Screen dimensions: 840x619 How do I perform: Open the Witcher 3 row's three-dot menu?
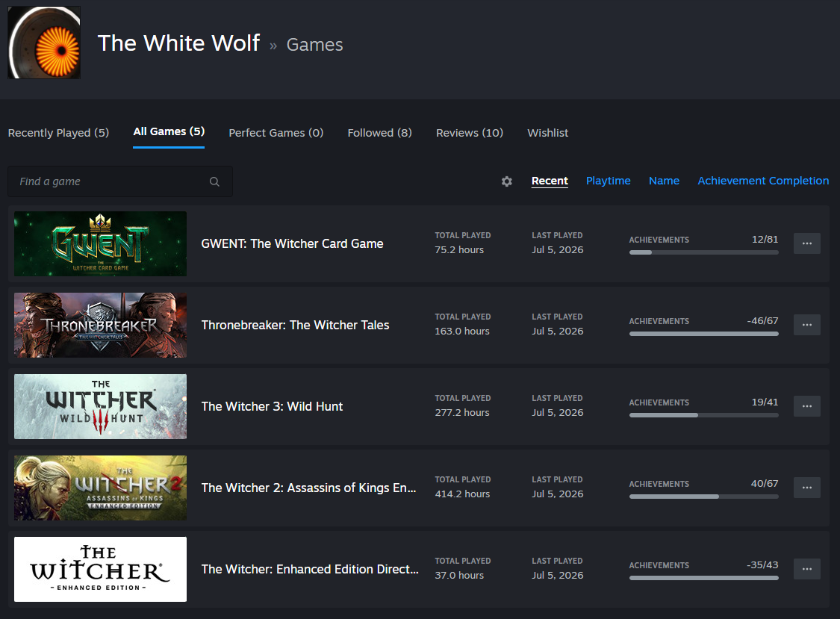click(807, 406)
